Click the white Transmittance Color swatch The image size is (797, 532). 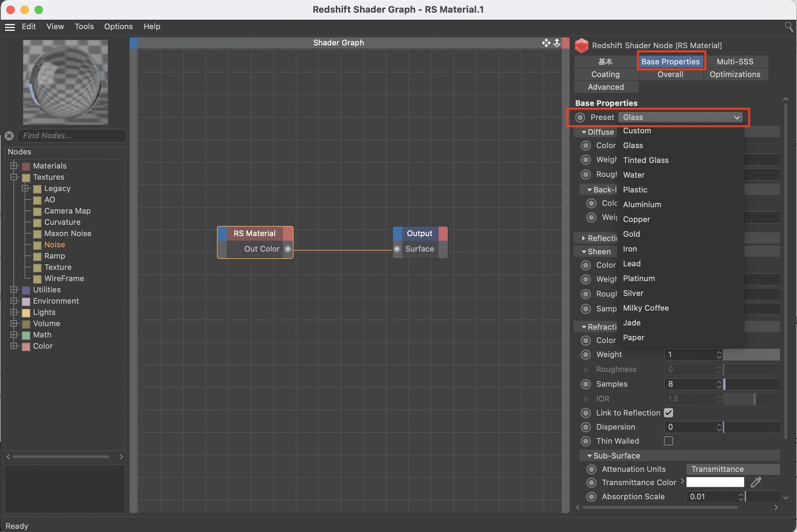tap(715, 482)
